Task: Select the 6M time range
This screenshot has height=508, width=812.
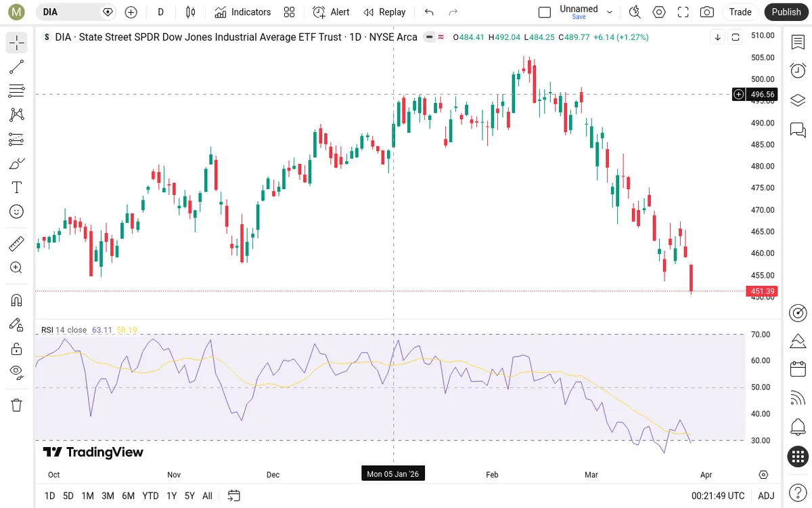Action: click(x=128, y=496)
